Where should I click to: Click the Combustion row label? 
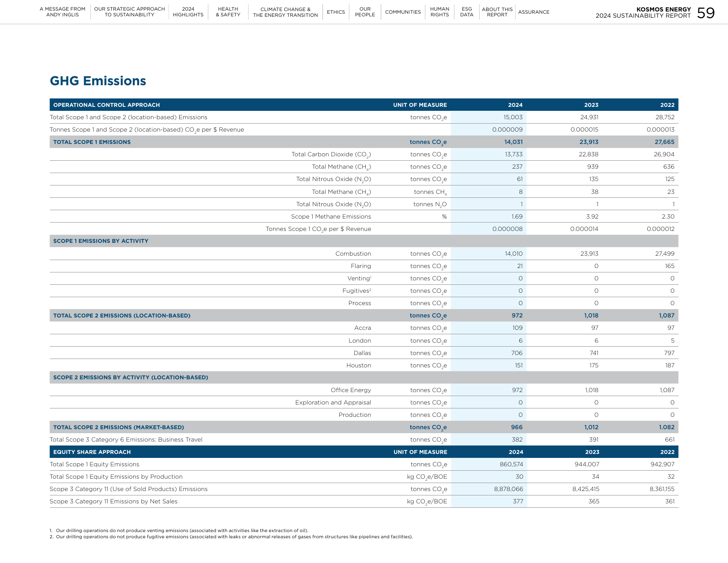353,254
